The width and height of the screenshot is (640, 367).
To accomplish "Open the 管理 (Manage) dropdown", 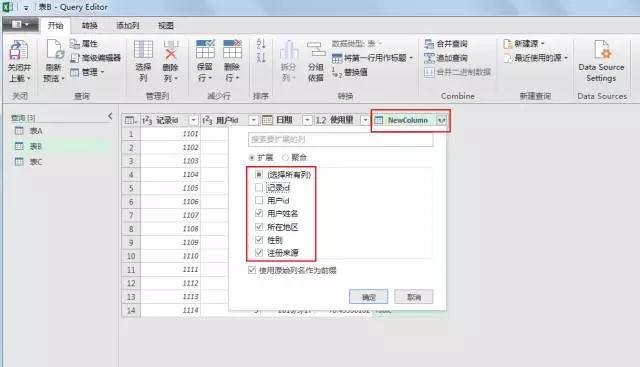I will click(87, 72).
